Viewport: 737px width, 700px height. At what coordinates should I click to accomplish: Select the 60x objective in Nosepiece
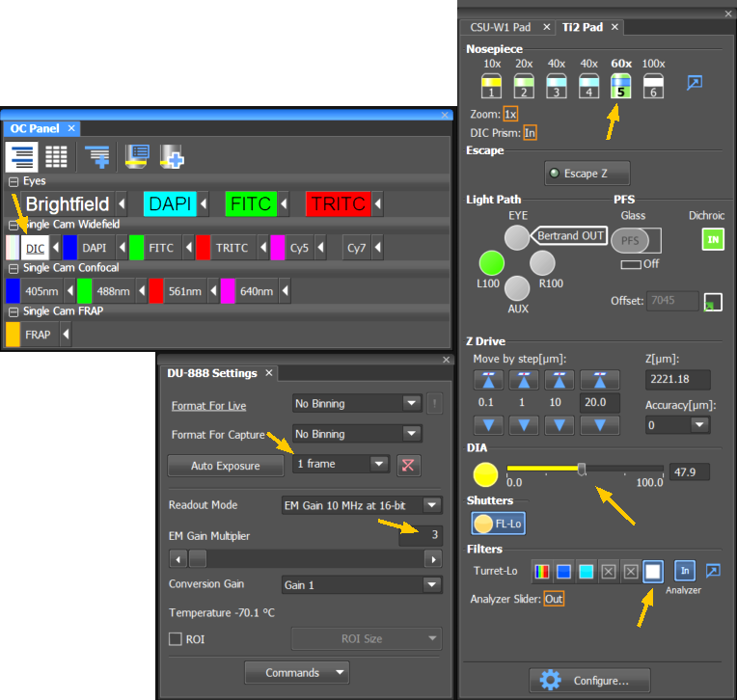point(621,86)
